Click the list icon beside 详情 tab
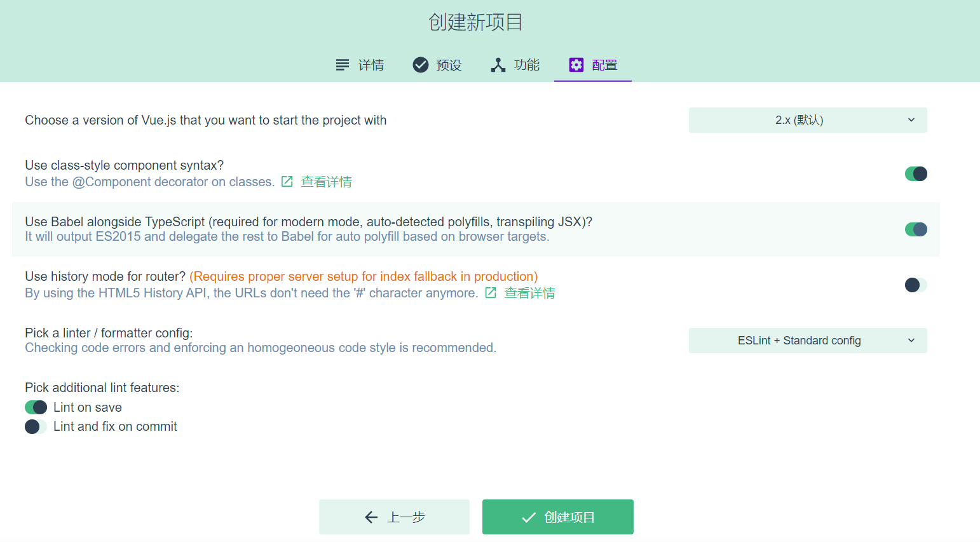The image size is (980, 542). (342, 64)
